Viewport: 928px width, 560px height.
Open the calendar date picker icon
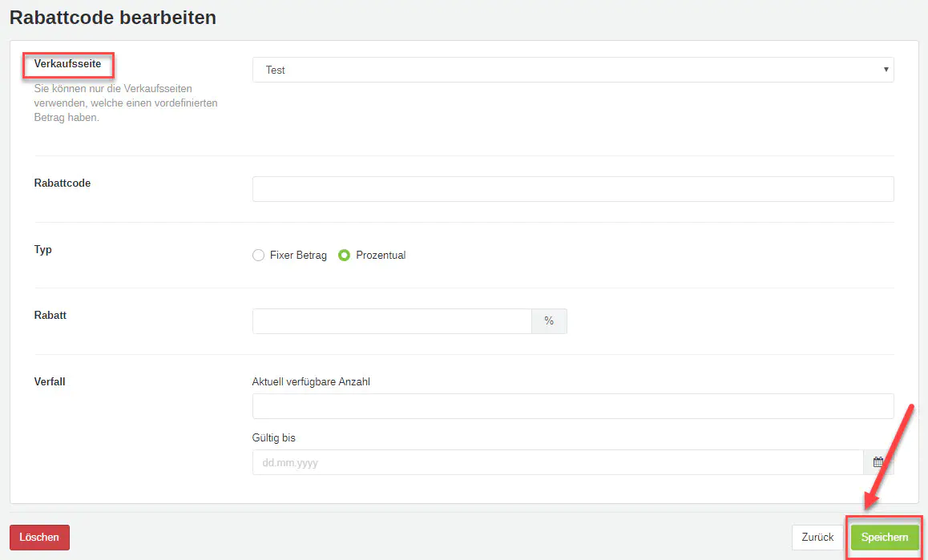tap(878, 462)
